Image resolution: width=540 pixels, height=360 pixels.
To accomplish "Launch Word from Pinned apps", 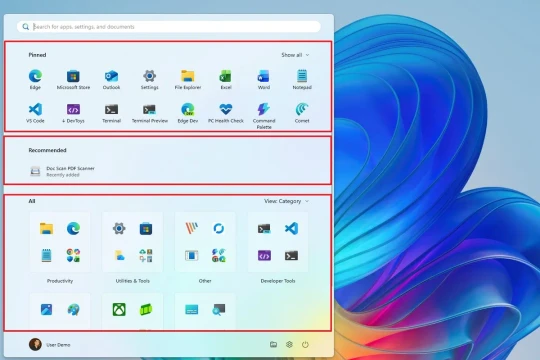I will coord(264,79).
